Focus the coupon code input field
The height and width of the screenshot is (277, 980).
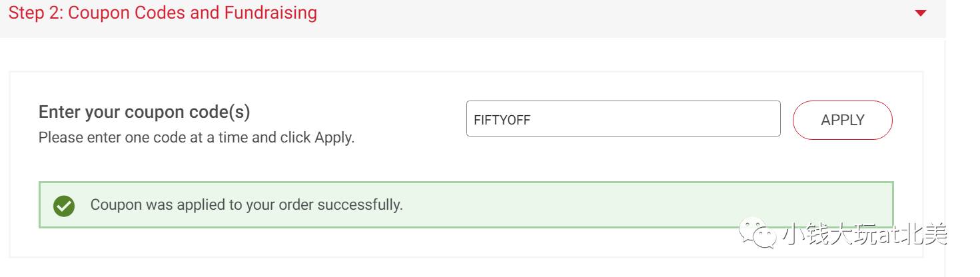pos(623,119)
